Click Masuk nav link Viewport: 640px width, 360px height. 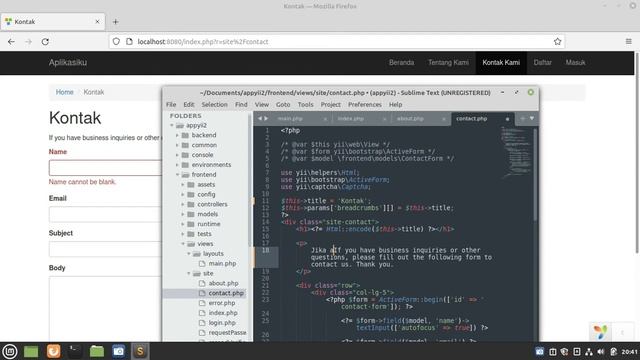coord(575,62)
